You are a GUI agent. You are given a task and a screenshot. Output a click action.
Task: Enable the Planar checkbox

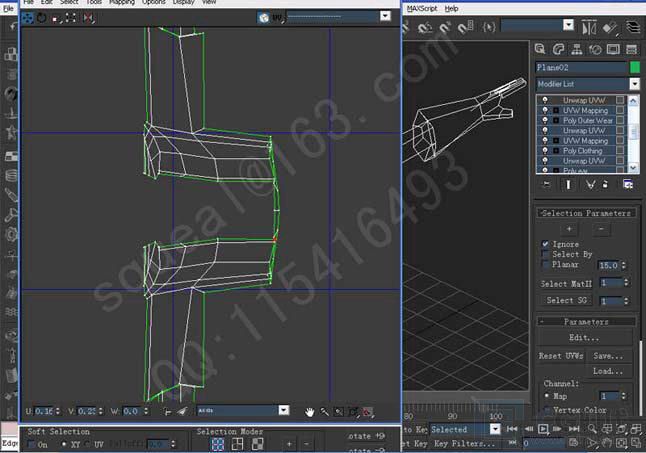click(545, 264)
